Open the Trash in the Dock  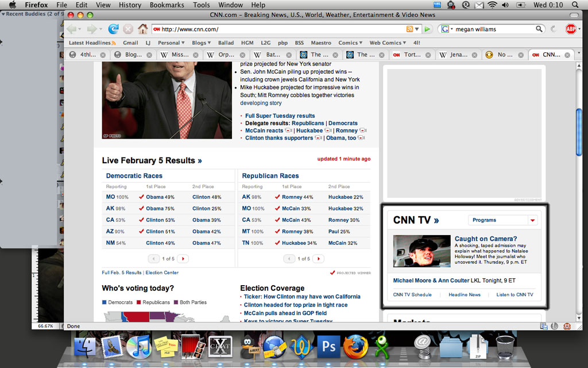point(505,347)
